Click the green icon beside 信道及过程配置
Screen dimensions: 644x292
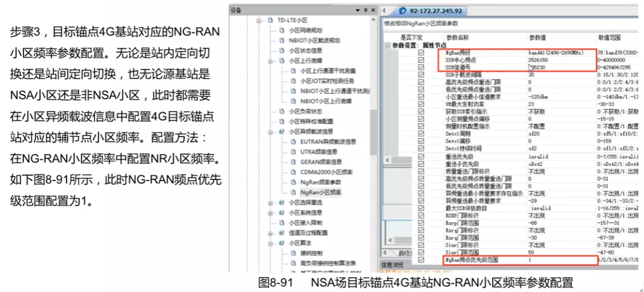point(282,232)
